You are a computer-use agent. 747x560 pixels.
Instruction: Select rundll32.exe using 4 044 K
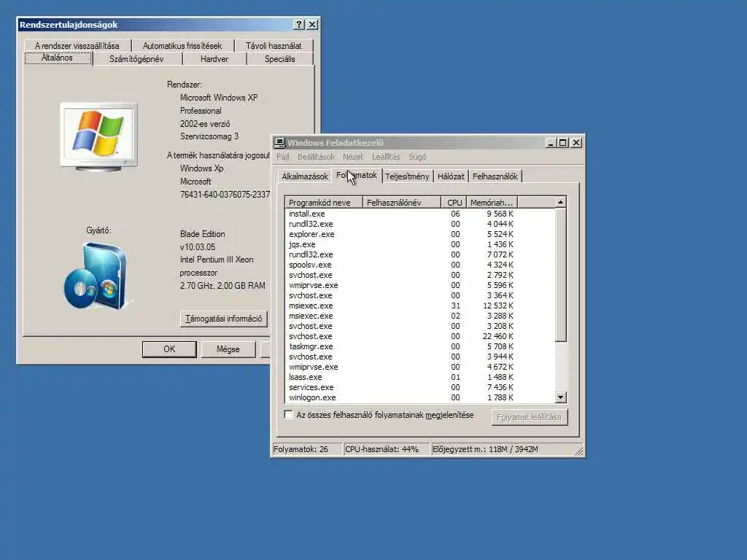(x=420, y=224)
